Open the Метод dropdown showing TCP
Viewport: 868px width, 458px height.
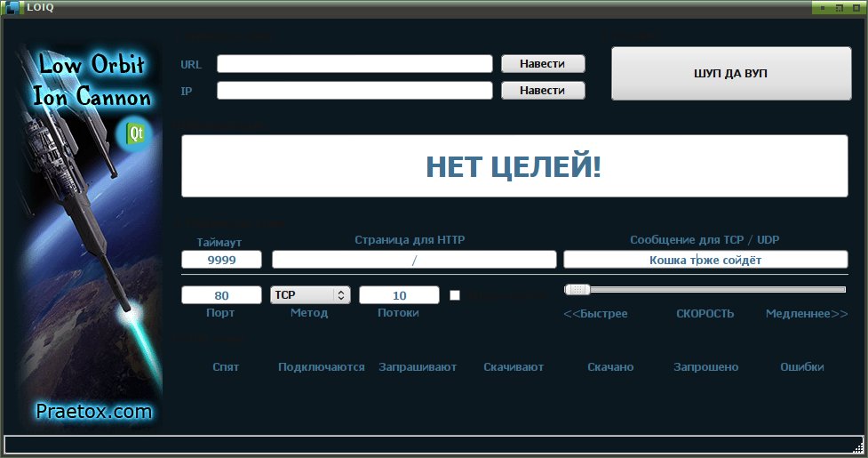tap(310, 295)
